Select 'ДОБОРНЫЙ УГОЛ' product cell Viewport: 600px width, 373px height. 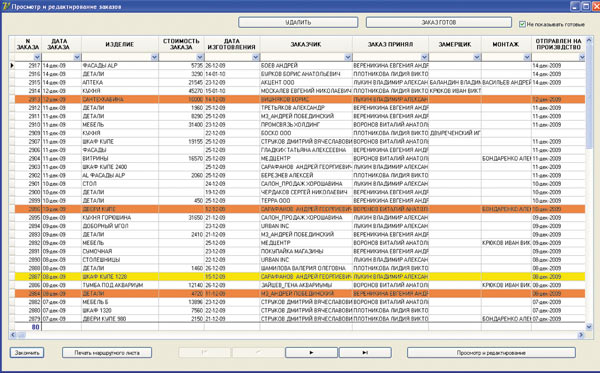pyautogui.click(x=120, y=226)
